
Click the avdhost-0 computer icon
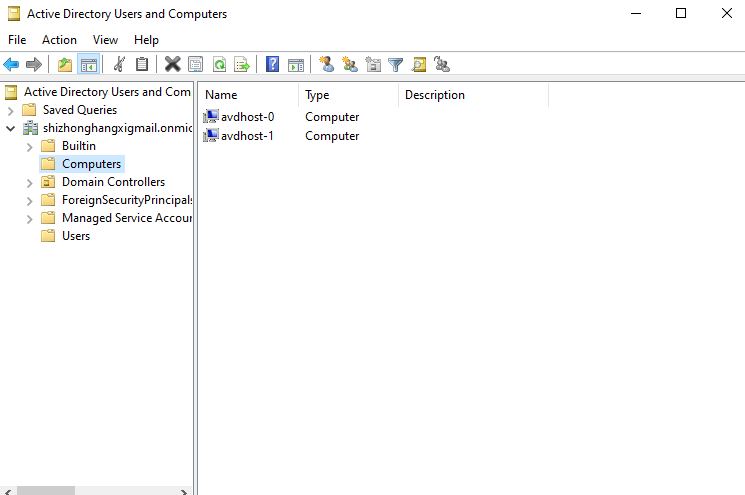tap(210, 116)
